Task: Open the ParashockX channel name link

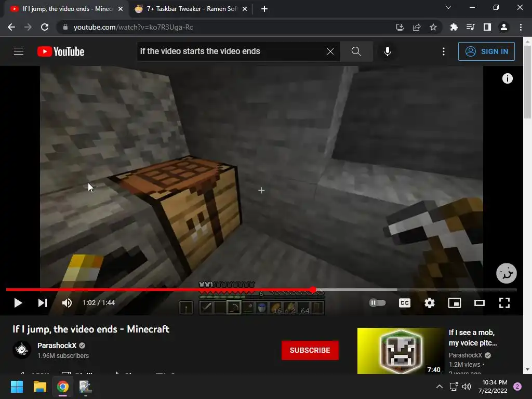Action: (57, 345)
